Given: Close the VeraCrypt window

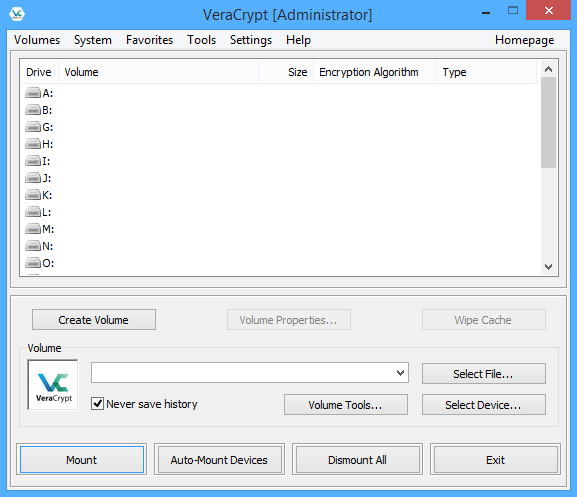Looking at the screenshot, I should pyautogui.click(x=548, y=11).
